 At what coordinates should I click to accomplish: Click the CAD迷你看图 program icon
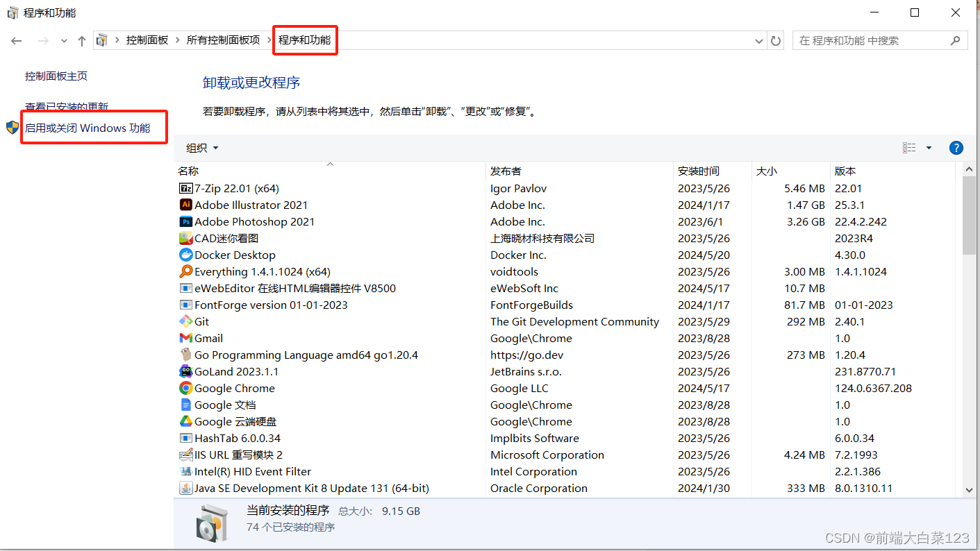pyautogui.click(x=185, y=238)
